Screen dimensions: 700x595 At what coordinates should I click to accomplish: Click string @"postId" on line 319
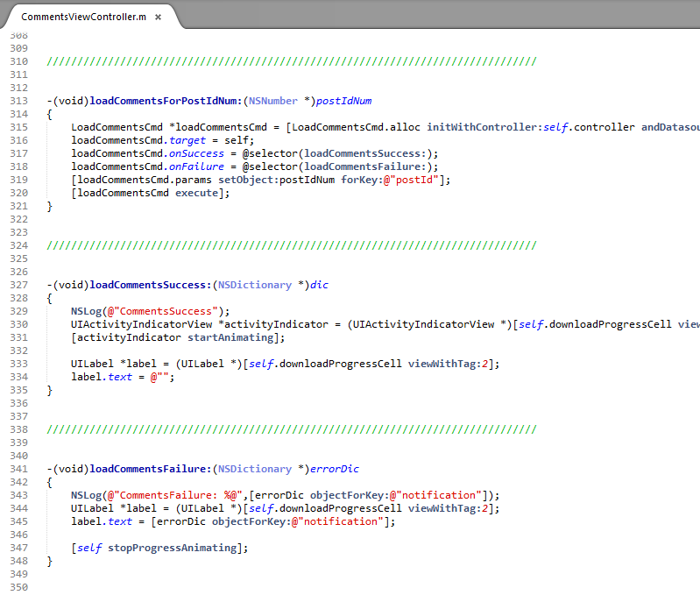click(x=411, y=180)
